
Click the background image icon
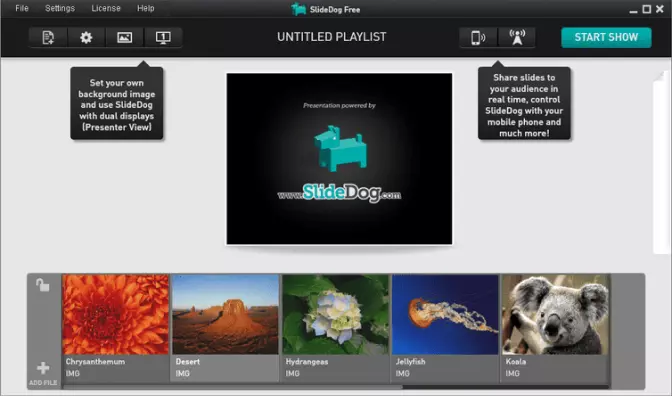[x=124, y=38]
